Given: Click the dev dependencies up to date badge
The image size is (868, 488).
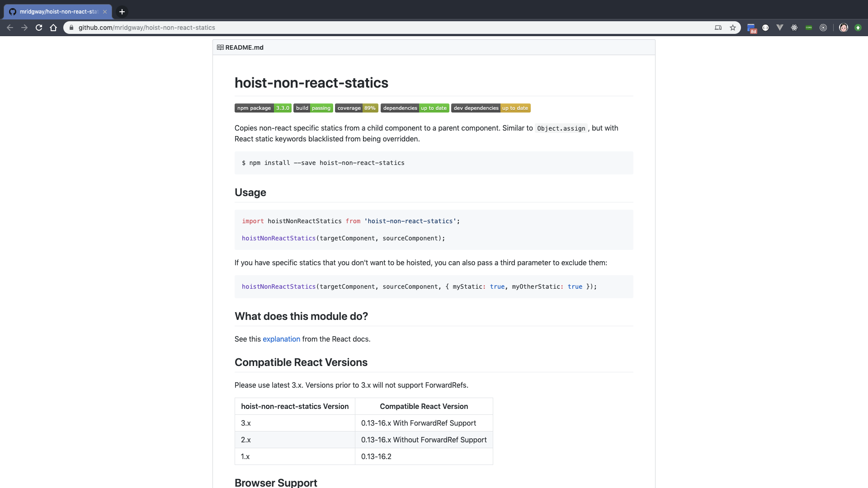Looking at the screenshot, I should click(x=491, y=108).
